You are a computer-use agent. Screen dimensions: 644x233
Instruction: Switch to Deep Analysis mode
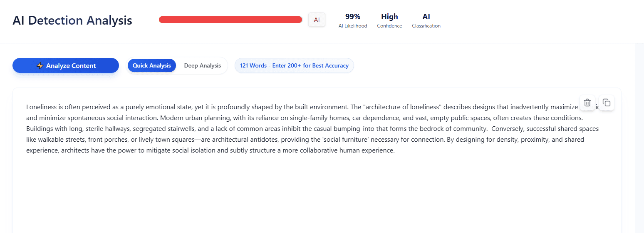(202, 65)
